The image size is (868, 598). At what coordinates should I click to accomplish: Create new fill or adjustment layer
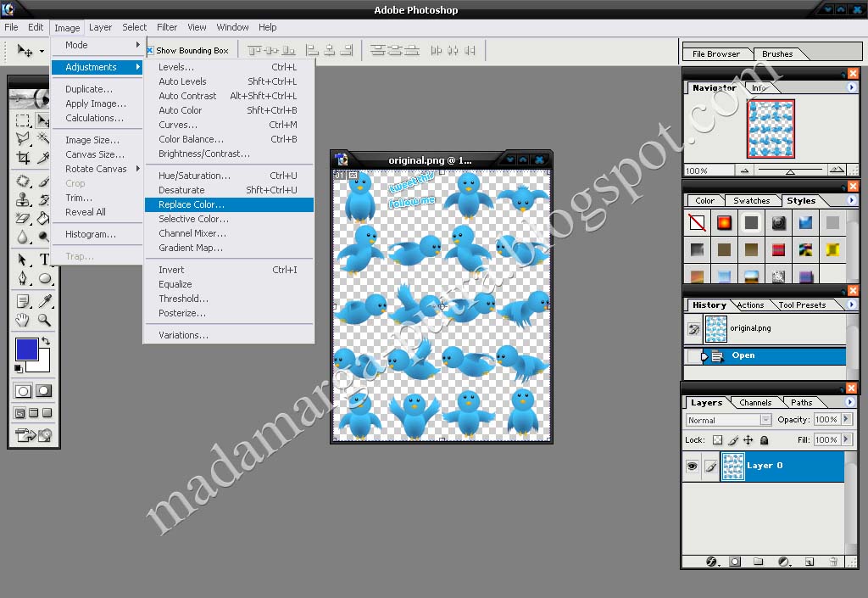tap(784, 562)
